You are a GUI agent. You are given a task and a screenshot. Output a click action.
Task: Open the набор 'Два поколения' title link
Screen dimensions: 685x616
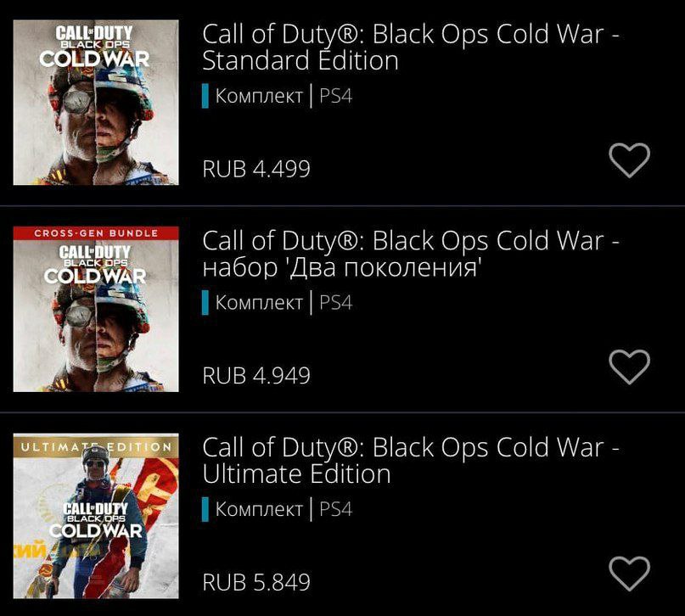(x=411, y=254)
